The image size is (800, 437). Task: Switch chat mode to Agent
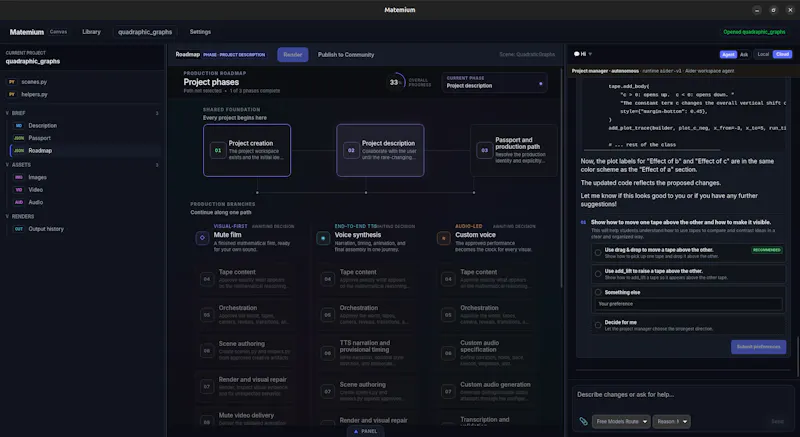pyautogui.click(x=728, y=54)
